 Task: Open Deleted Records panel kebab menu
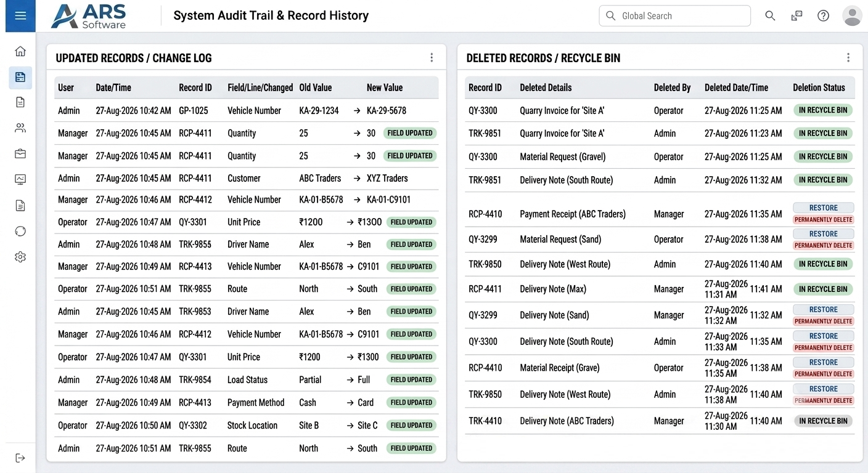tap(848, 58)
